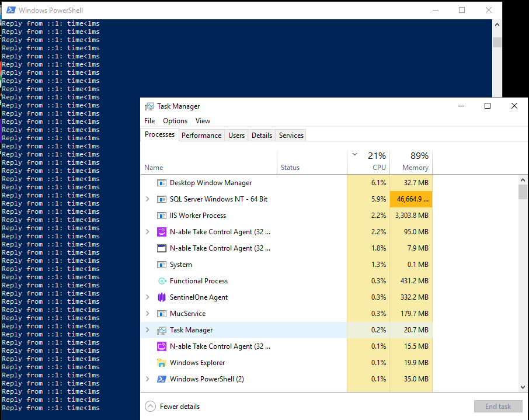Select the System process name

181,265
